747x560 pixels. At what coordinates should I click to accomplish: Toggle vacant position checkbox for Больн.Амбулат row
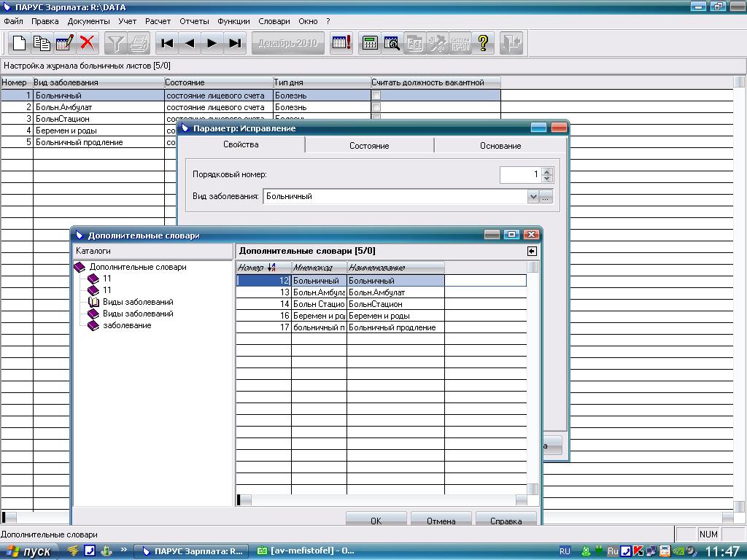tap(376, 107)
